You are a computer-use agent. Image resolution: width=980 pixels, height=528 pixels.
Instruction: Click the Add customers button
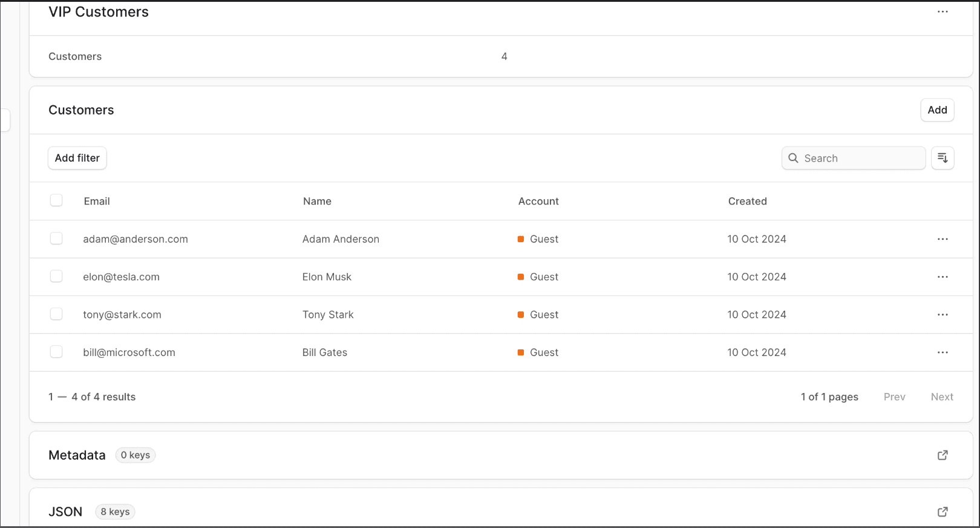(x=937, y=110)
